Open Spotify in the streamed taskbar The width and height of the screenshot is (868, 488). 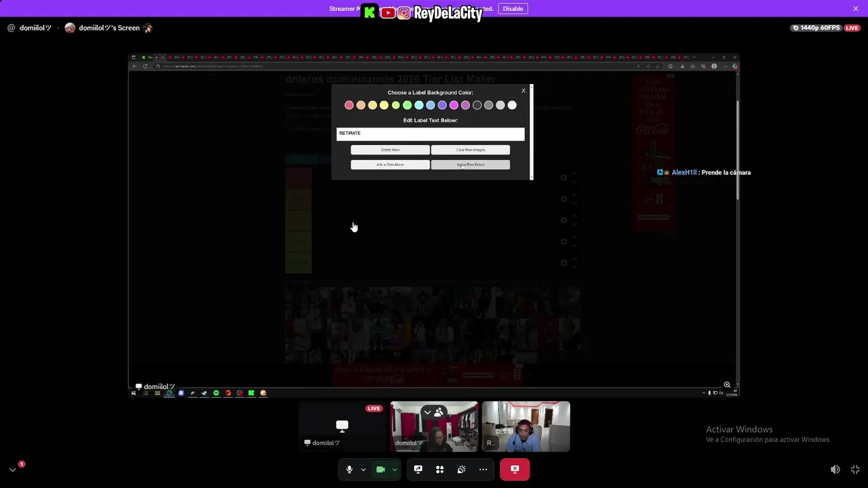(x=216, y=393)
